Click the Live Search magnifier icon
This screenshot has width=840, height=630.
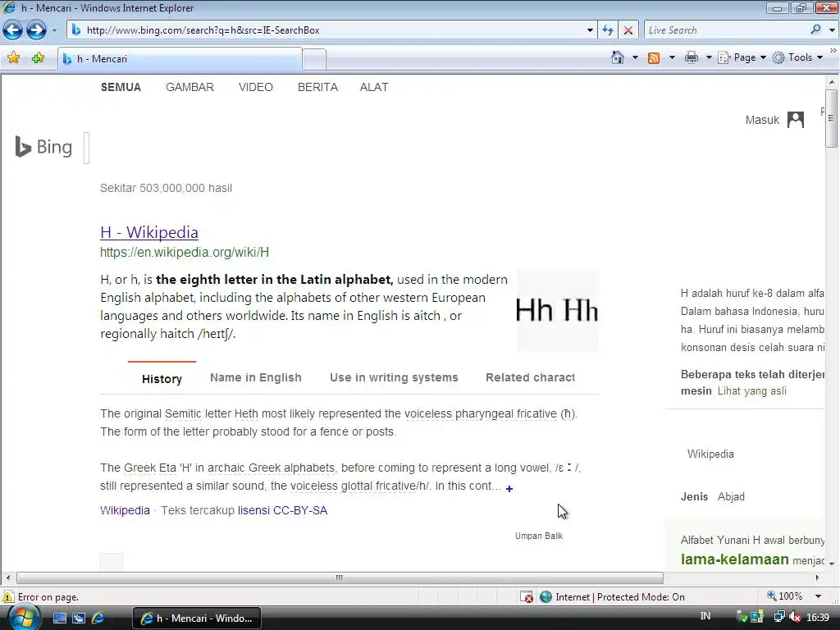click(815, 30)
